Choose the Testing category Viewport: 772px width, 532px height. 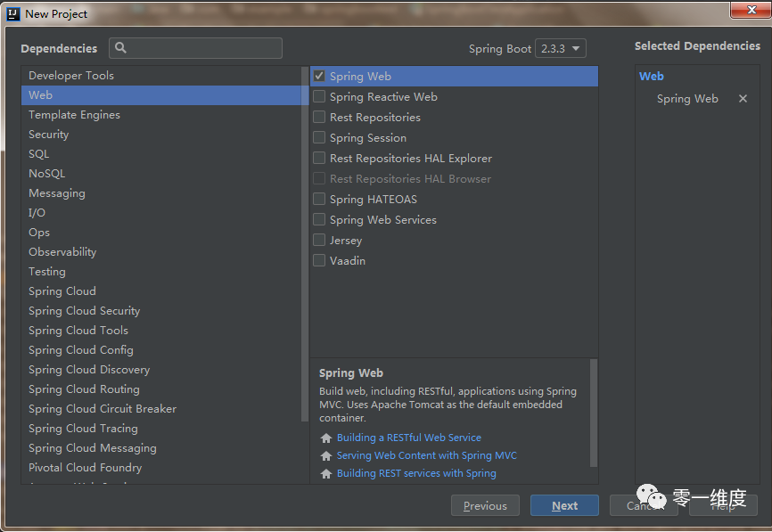point(161,272)
